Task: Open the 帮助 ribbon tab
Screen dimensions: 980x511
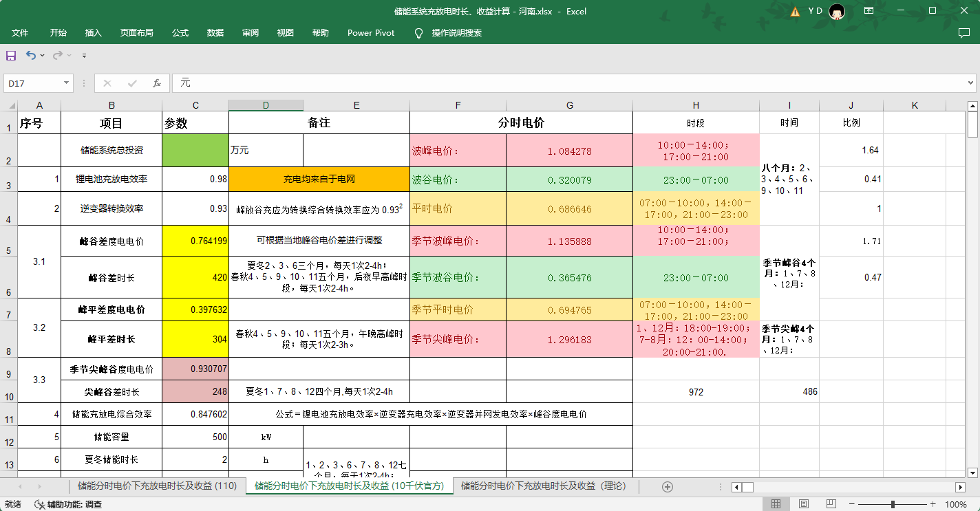Action: pyautogui.click(x=320, y=32)
